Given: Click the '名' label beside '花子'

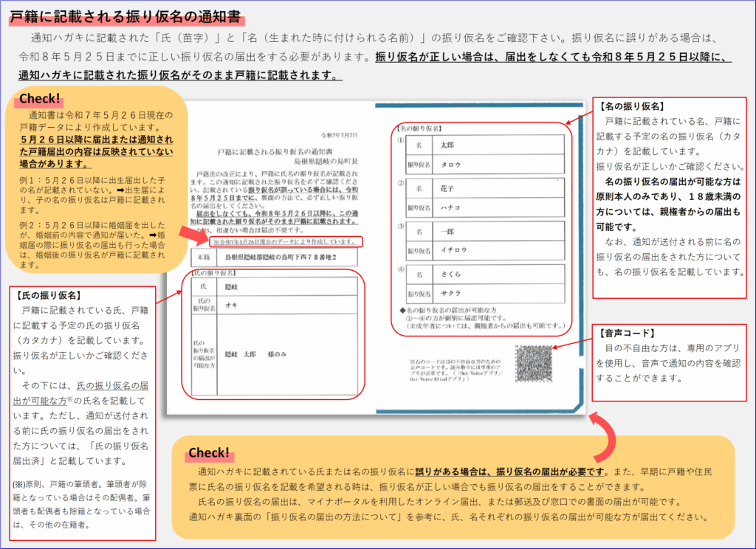Looking at the screenshot, I should 419,188.
